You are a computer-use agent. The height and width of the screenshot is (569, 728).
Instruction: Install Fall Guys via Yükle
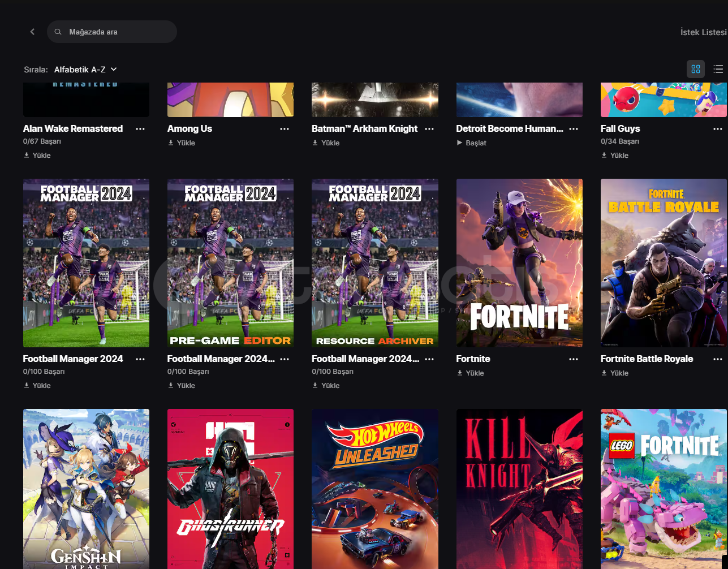click(x=615, y=155)
